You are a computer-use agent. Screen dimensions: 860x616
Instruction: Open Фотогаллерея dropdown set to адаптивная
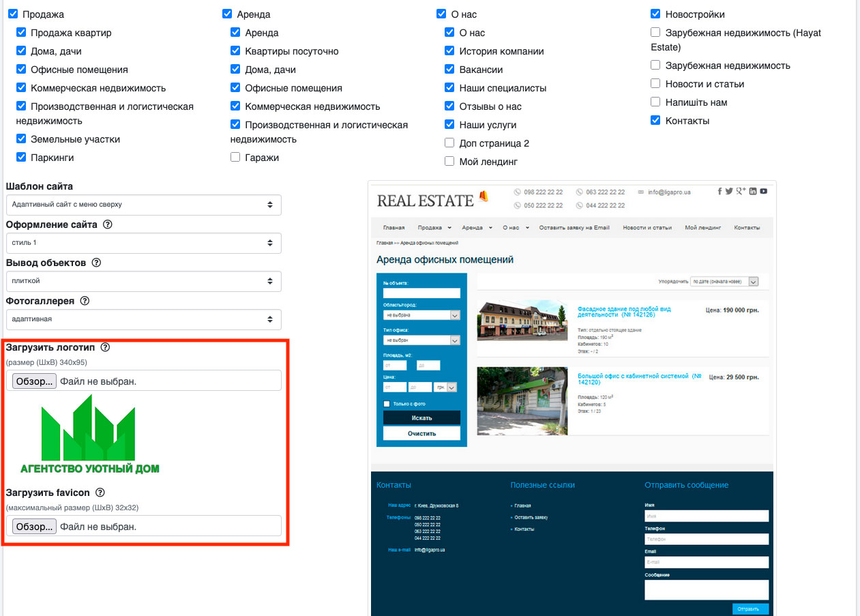[x=143, y=319]
